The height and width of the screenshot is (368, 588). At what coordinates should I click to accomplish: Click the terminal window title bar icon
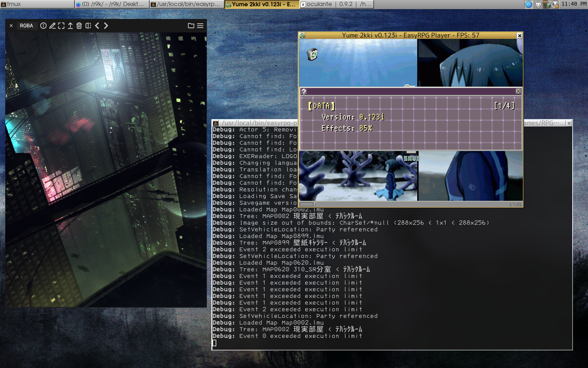click(216, 123)
